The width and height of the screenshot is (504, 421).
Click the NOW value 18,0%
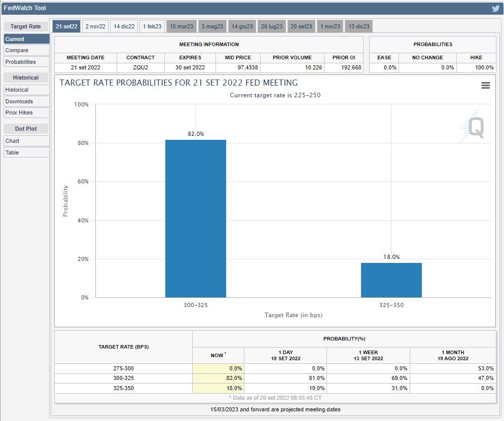click(x=234, y=388)
